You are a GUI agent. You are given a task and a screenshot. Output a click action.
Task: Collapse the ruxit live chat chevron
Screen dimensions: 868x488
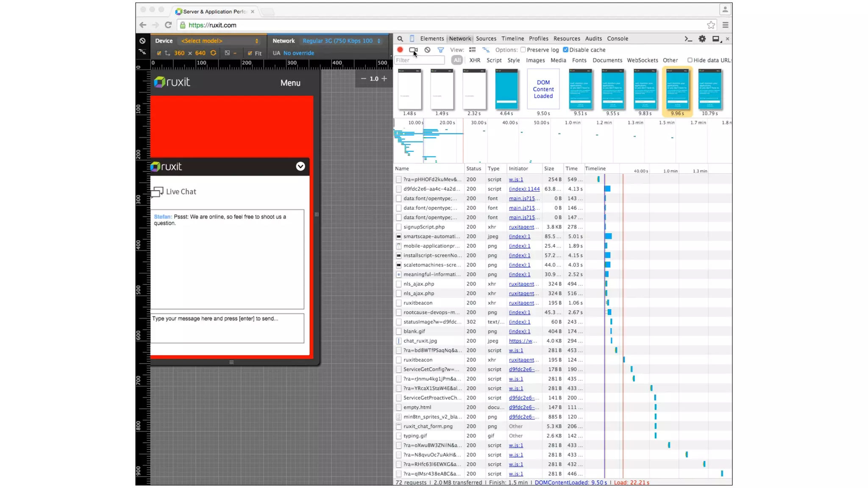click(300, 166)
